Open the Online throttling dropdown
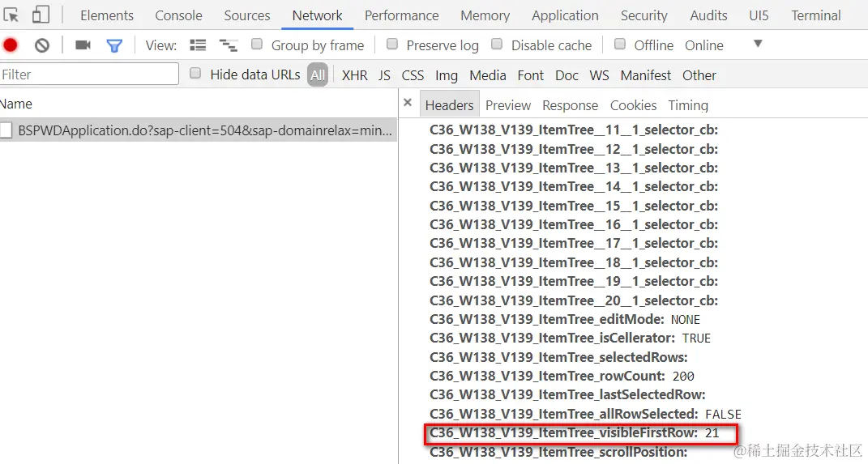The width and height of the screenshot is (868, 464). point(724,45)
